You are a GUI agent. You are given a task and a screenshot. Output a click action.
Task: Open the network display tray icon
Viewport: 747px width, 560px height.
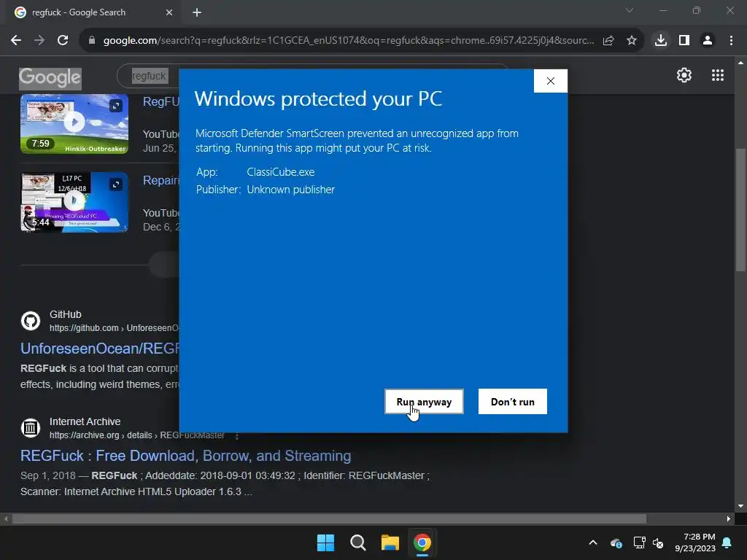tap(639, 542)
